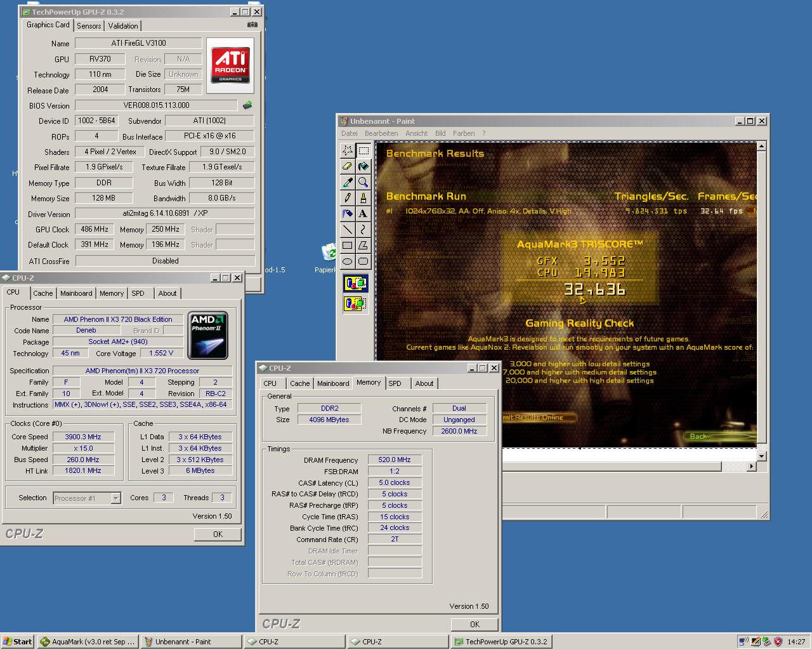Click the GPU Name field ATI FireGL V3100
This screenshot has width=812, height=650.
tap(138, 43)
